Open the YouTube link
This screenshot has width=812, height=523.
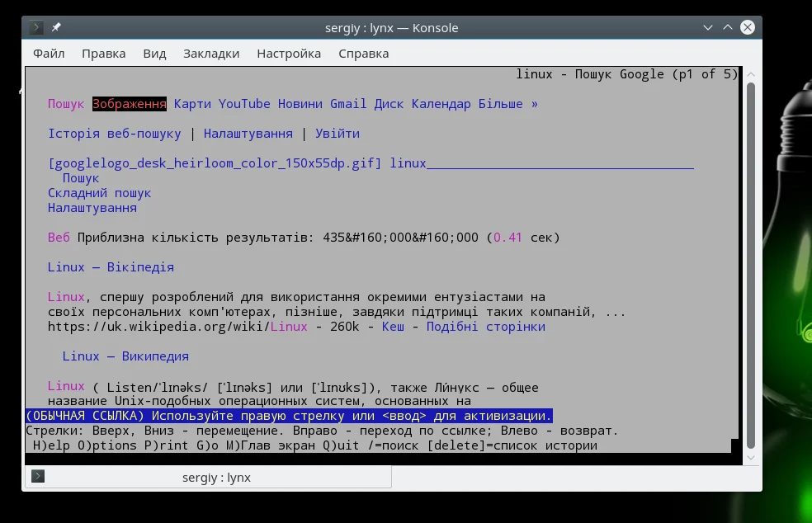(244, 104)
